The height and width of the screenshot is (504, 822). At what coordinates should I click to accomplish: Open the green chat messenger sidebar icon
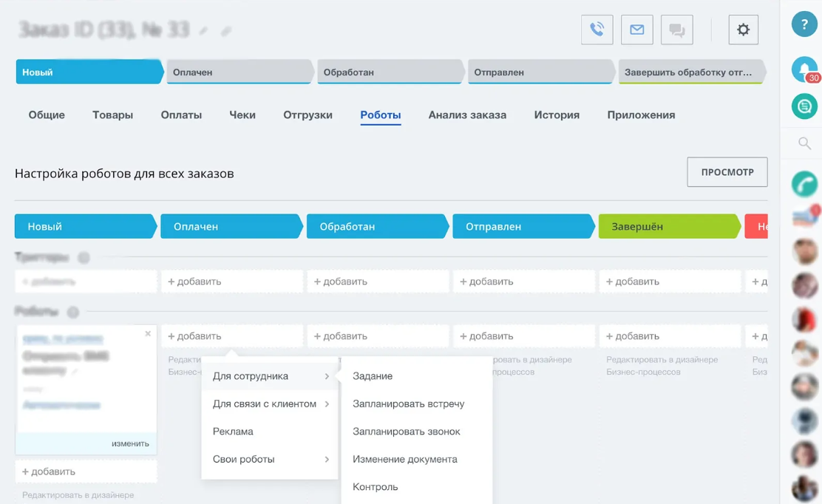pos(804,106)
